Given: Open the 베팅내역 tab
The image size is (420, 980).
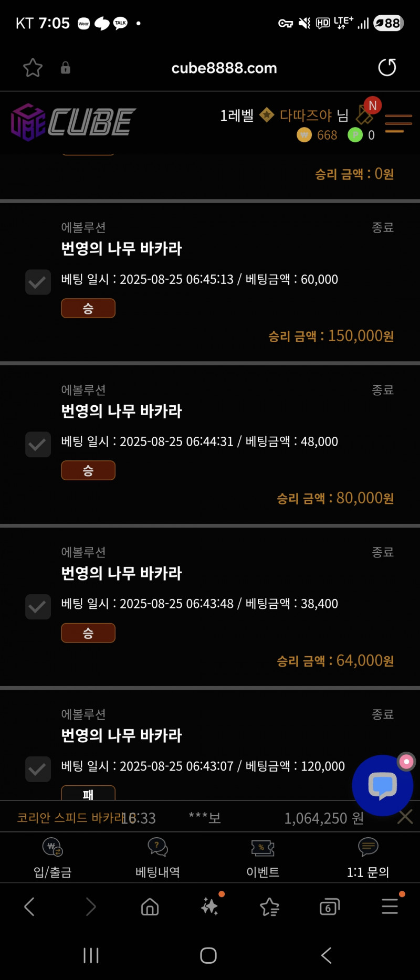Looking at the screenshot, I should 157,858.
